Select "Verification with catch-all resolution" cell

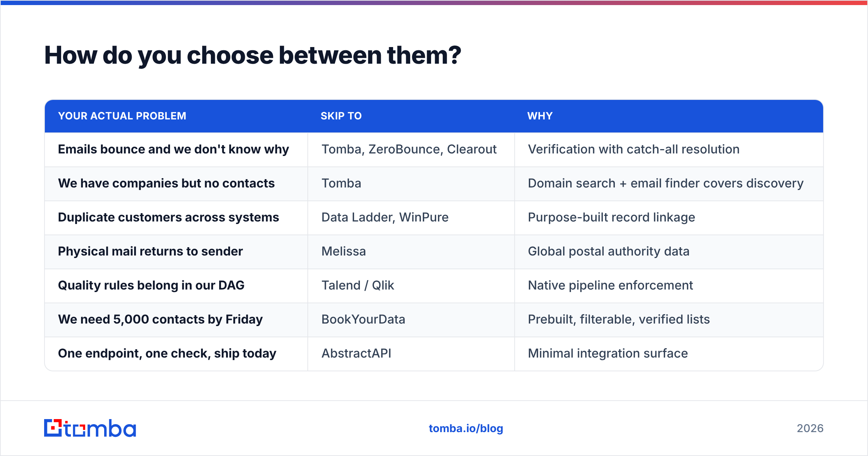point(669,150)
